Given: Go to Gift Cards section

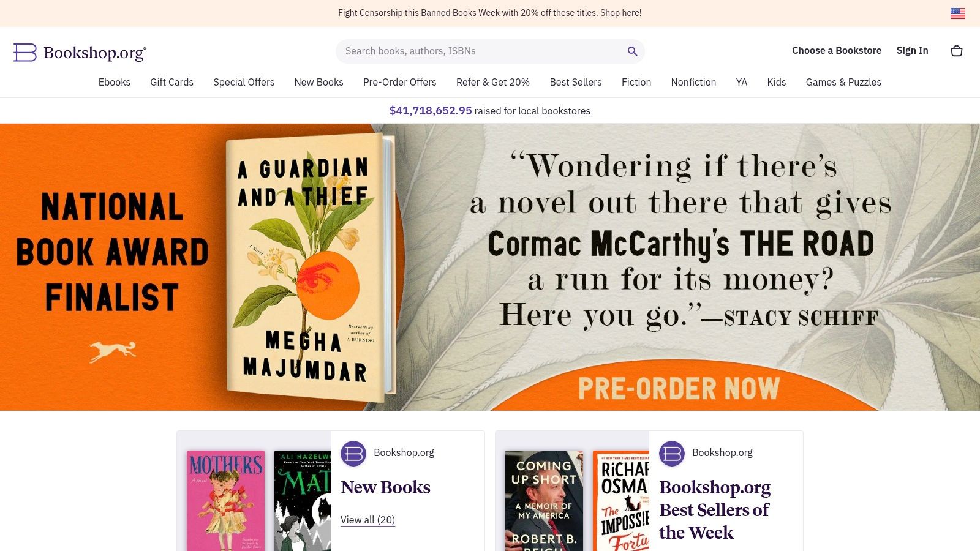Looking at the screenshot, I should (x=171, y=82).
